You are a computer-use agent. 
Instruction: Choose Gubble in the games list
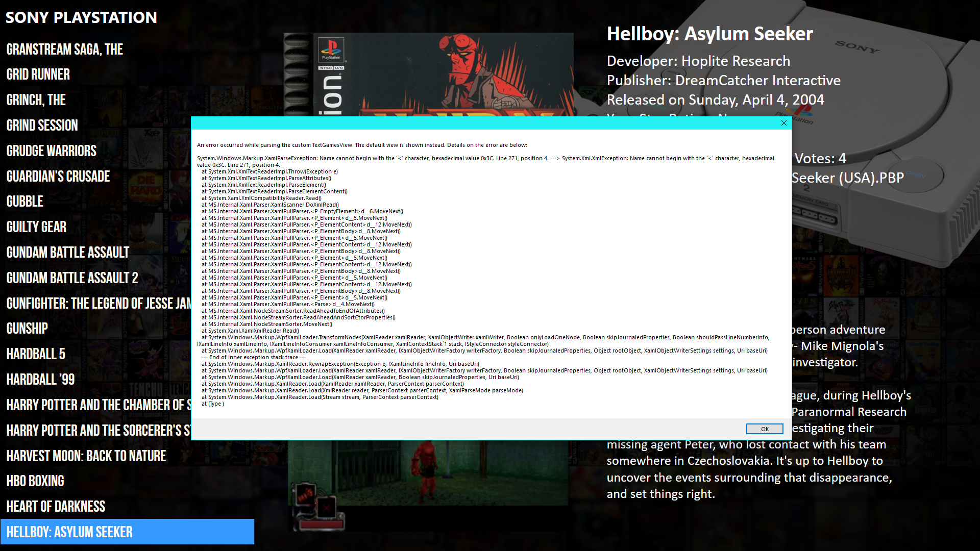[25, 202]
